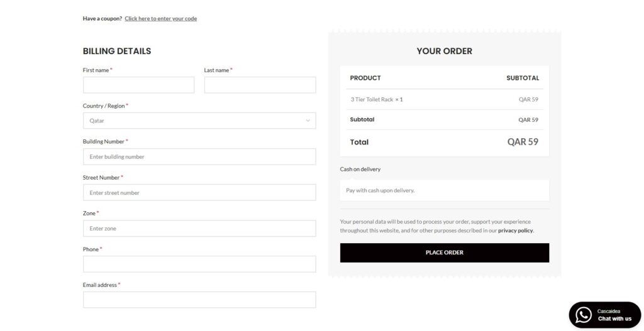Viewport: 644px width, 331px height.
Task: Click the coupon code link
Action: [160, 18]
